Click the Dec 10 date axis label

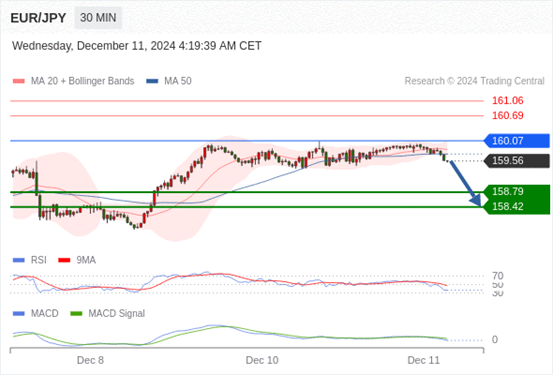[262, 360]
